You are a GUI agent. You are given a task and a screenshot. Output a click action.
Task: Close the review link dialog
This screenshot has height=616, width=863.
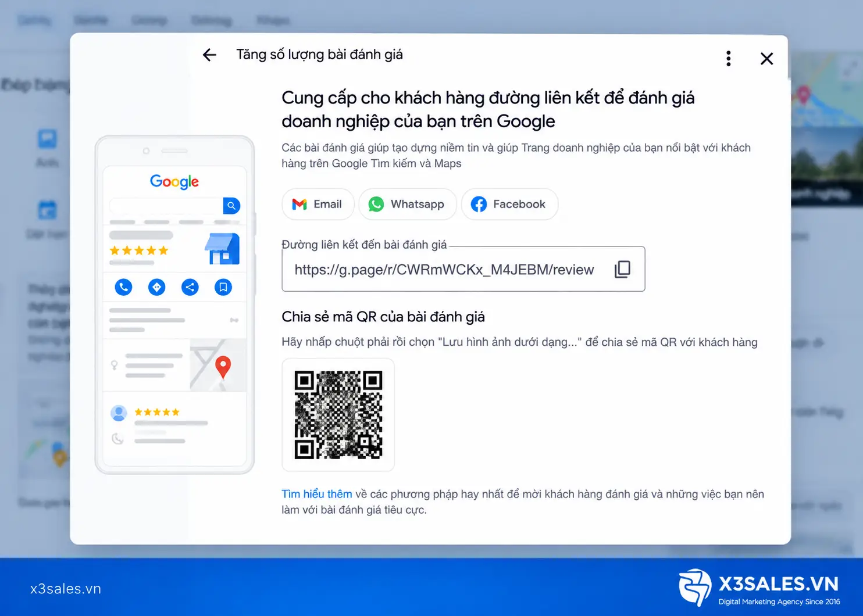(x=766, y=59)
